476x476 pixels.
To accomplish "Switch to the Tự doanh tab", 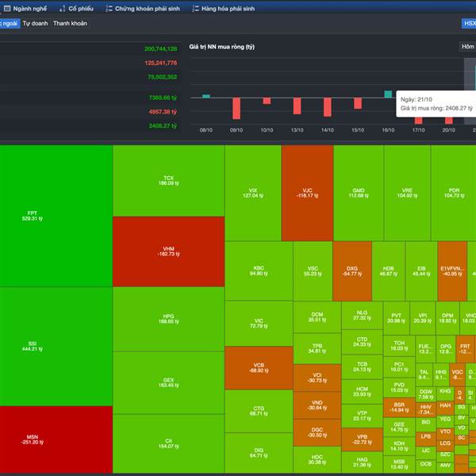I will [35, 24].
